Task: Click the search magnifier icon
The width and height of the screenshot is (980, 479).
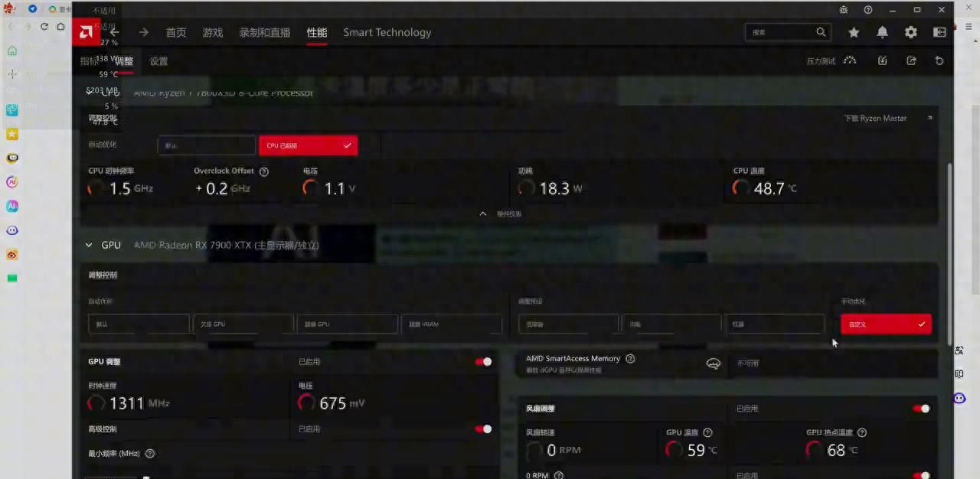Action: pos(821,32)
